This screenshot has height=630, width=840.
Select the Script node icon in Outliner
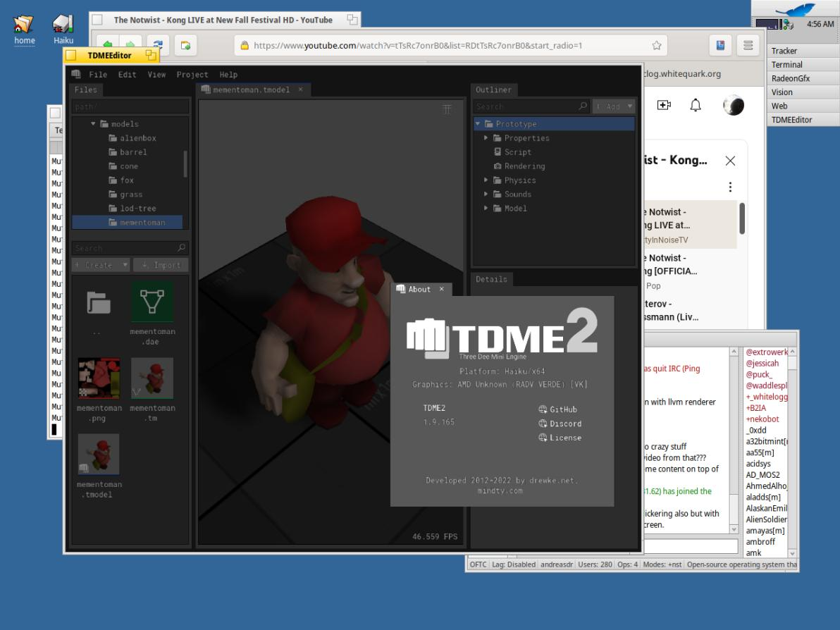(x=498, y=152)
